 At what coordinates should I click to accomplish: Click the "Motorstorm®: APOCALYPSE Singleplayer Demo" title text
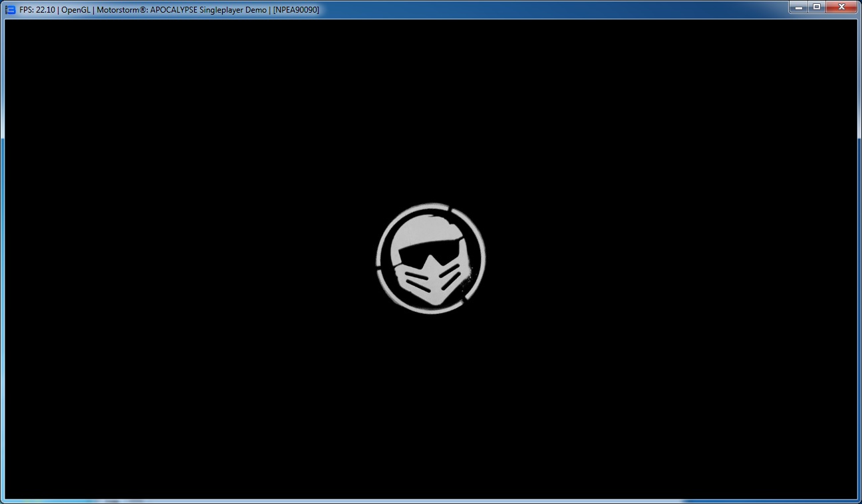coord(182,10)
